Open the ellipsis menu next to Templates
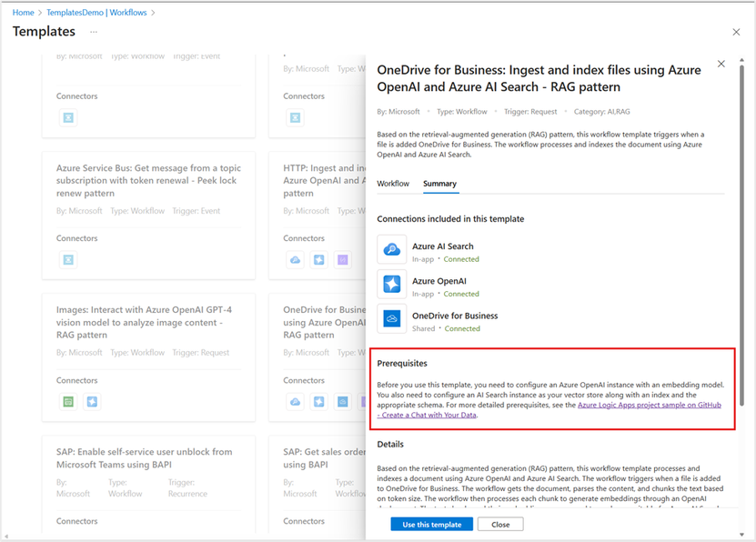 tap(94, 32)
